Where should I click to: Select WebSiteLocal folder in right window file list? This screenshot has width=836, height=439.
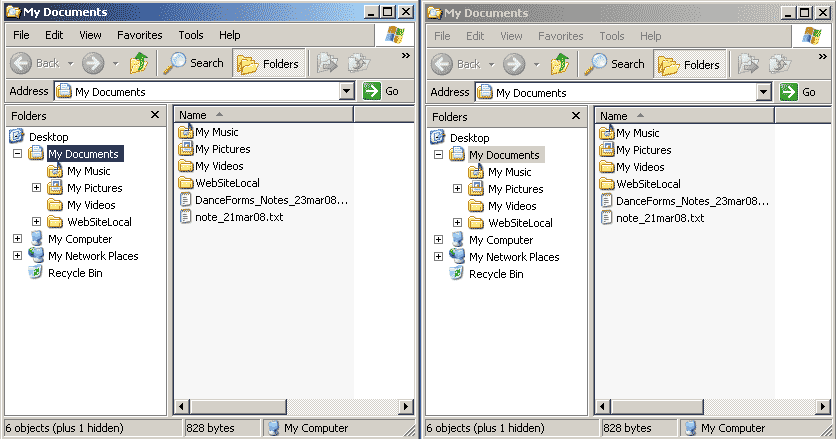pos(648,184)
